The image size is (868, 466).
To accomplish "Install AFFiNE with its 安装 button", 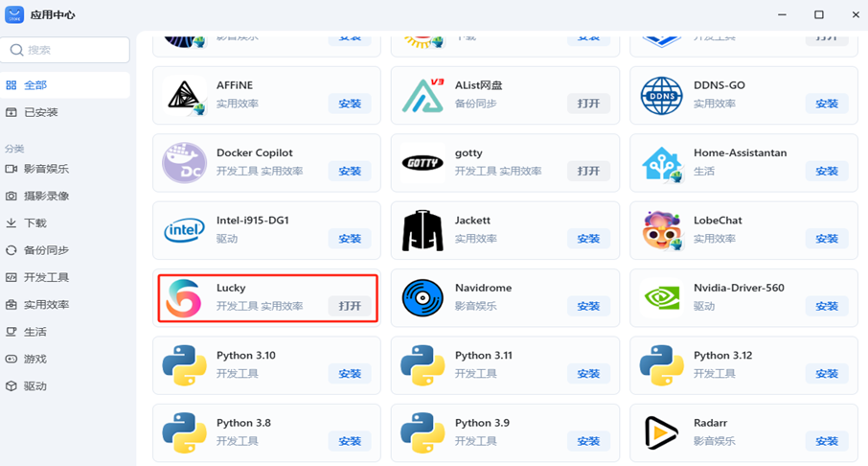I will [350, 104].
